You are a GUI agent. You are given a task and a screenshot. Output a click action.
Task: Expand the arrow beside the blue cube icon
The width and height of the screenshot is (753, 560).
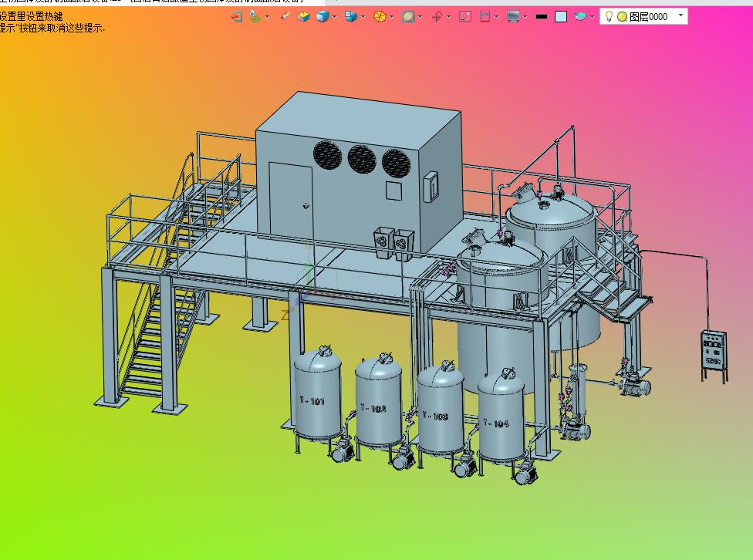click(335, 16)
